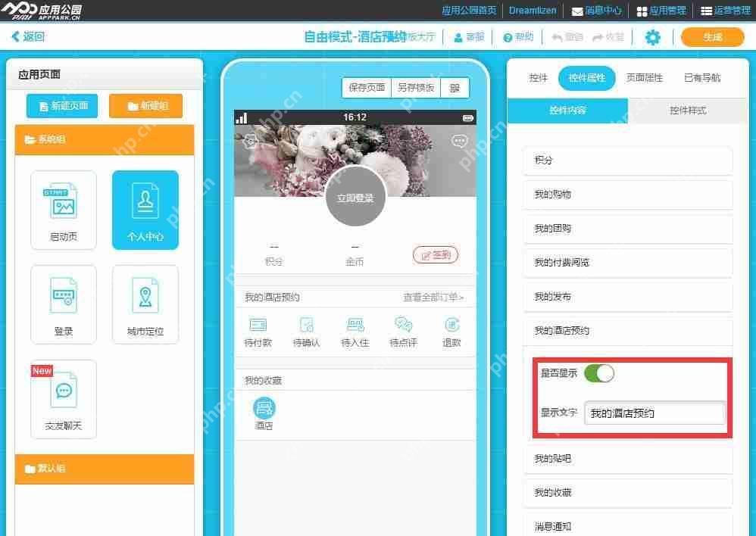Expand the 默认组 group
The width and height of the screenshot is (756, 536).
point(104,469)
